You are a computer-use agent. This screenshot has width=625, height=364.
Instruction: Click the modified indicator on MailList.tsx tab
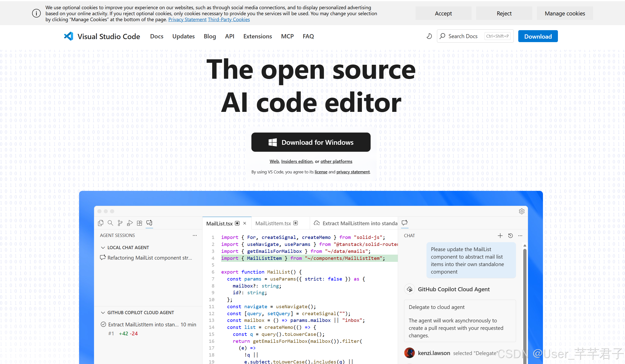click(x=237, y=223)
